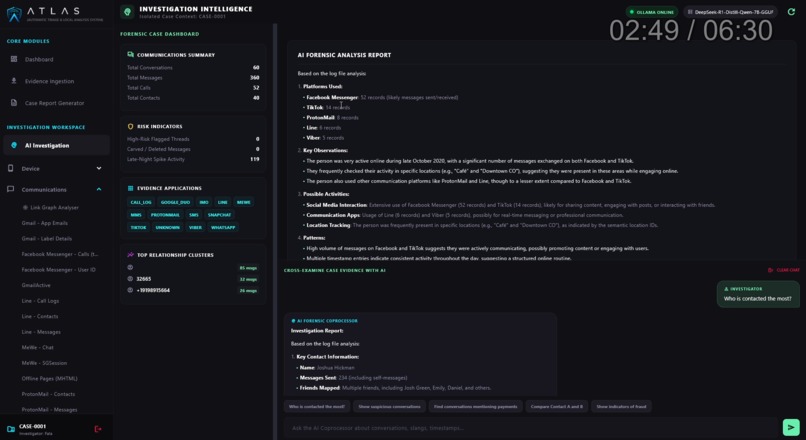Click the Dashboard grid icon

[x=14, y=59]
